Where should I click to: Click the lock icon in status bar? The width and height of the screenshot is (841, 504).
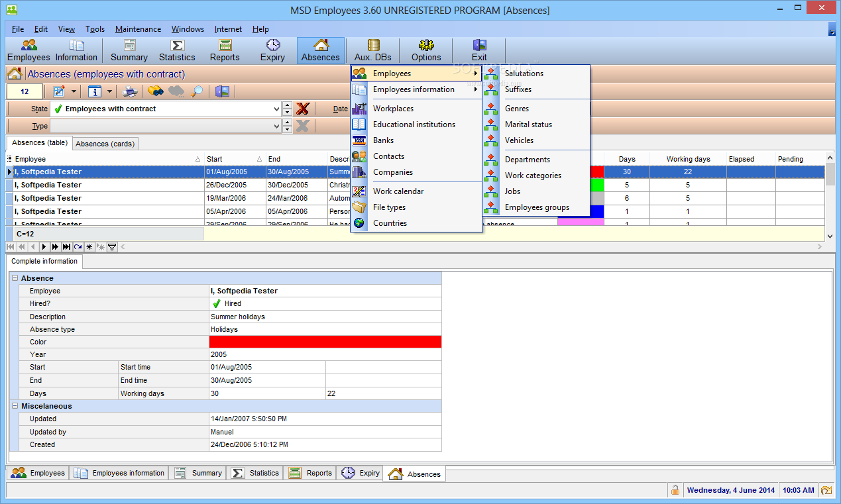pyautogui.click(x=675, y=490)
